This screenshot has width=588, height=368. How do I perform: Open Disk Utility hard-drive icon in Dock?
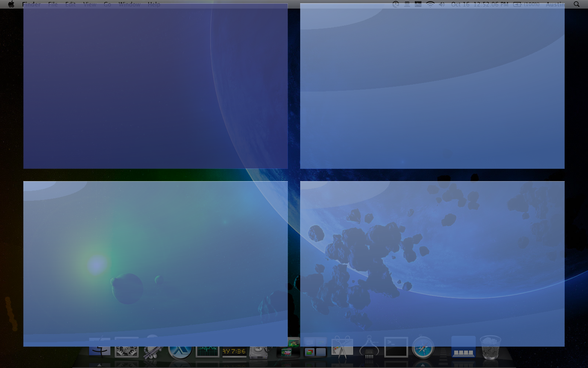[260, 351]
